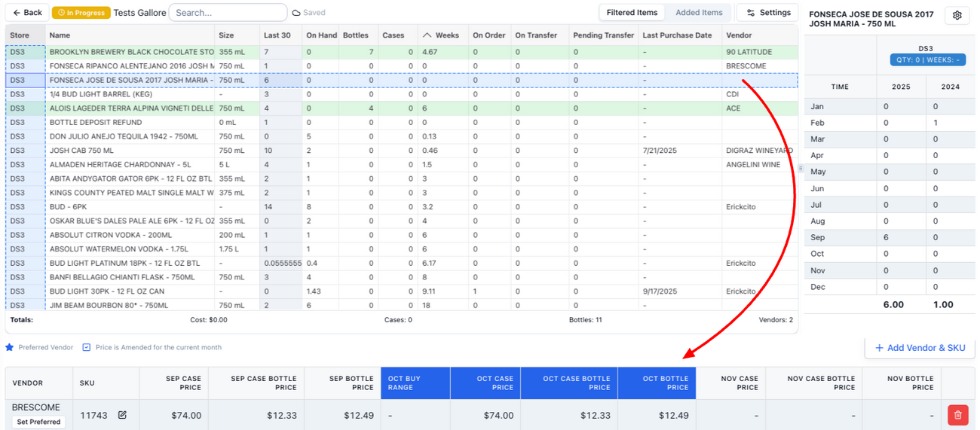Screen dimensions: 980x430
Task: Delete the BRESCOME vendor row with trash icon
Action: pos(957,415)
